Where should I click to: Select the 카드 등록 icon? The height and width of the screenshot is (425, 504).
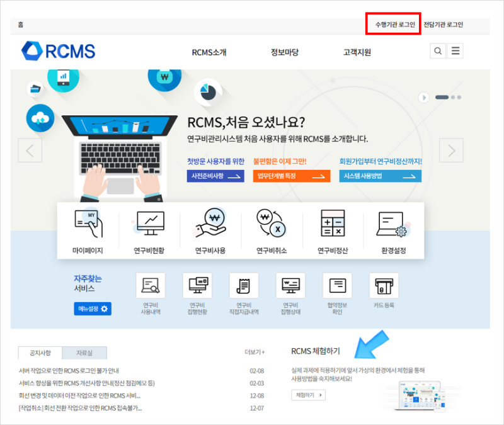(x=384, y=286)
